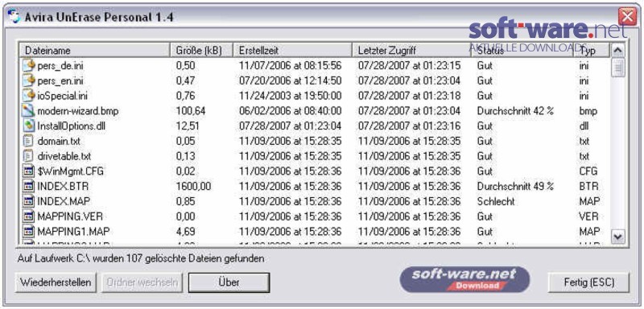Click the 'BTR' type cell
This screenshot has width=644, height=309.
[x=588, y=187]
